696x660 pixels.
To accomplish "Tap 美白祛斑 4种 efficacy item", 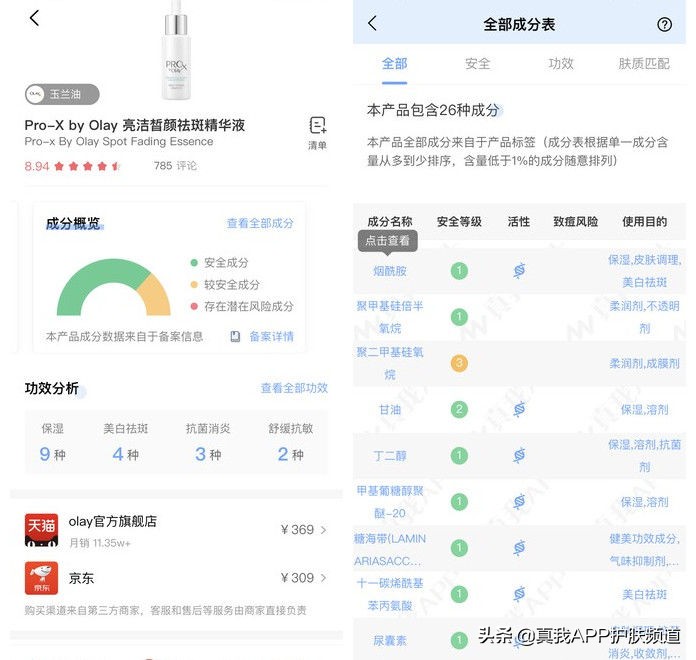I will click(x=126, y=442).
